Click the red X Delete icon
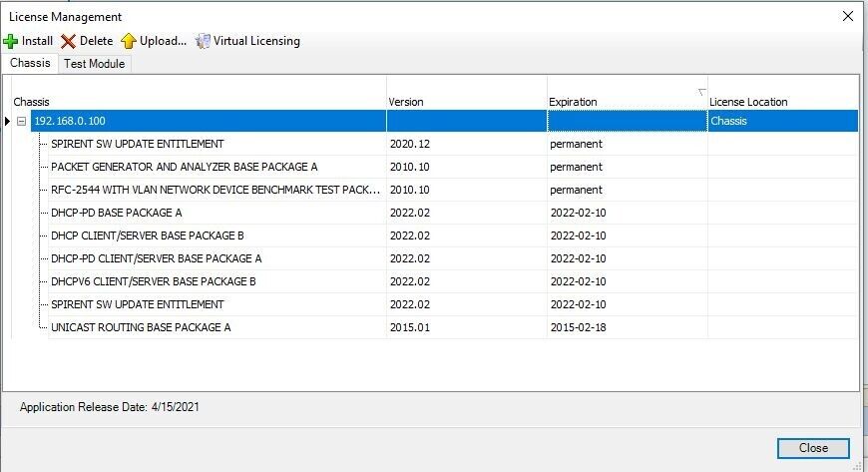Screen dimensions: 868x472 tap(68, 41)
